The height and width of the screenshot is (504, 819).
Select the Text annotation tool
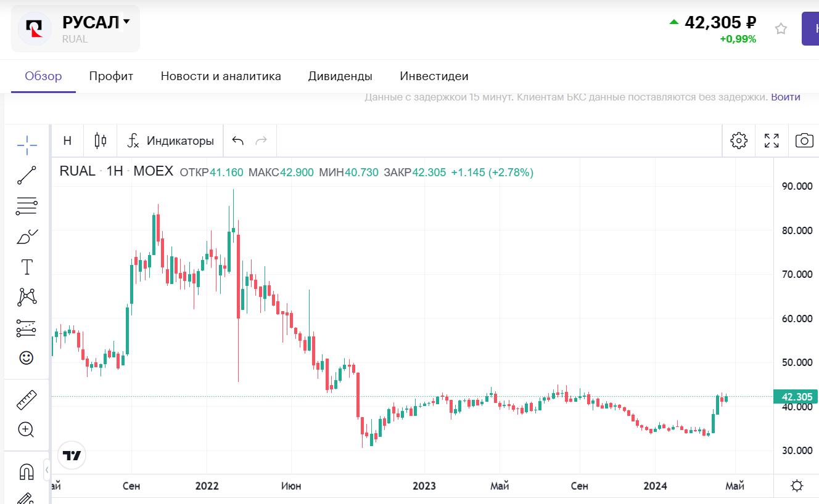click(27, 267)
